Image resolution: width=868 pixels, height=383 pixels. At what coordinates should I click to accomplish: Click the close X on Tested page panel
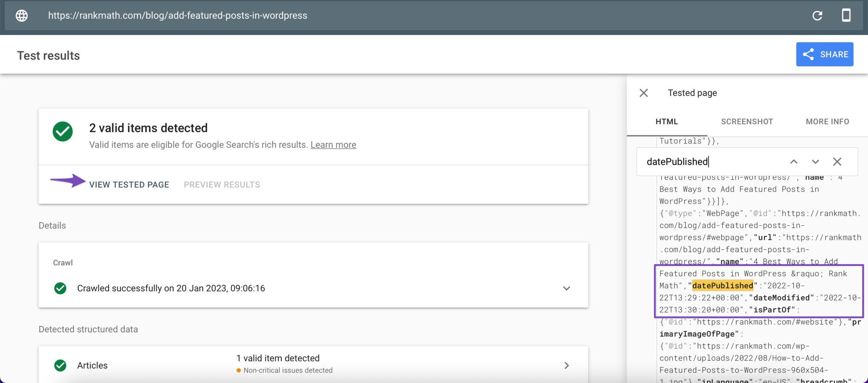(643, 92)
